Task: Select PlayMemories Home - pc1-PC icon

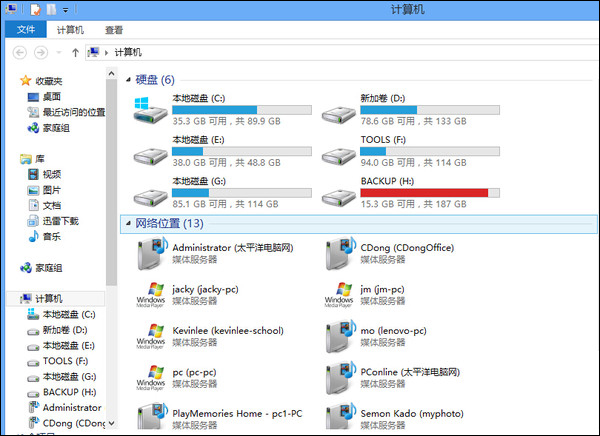Action: [x=152, y=416]
